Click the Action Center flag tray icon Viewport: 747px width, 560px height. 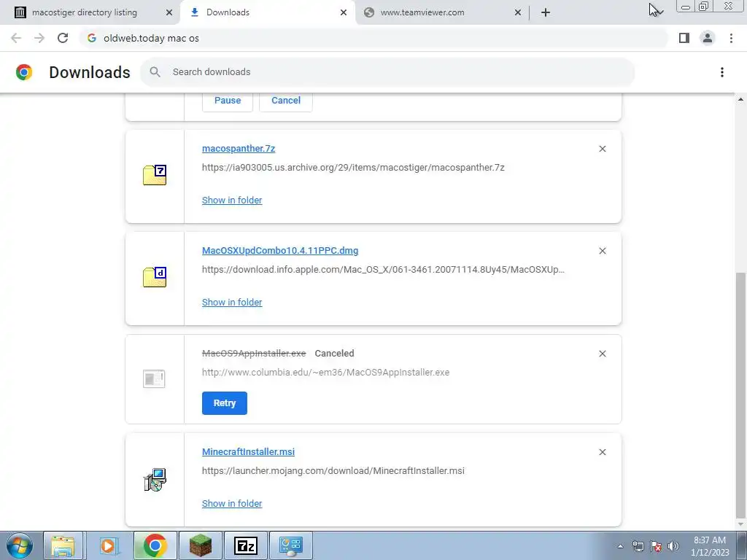click(x=656, y=546)
